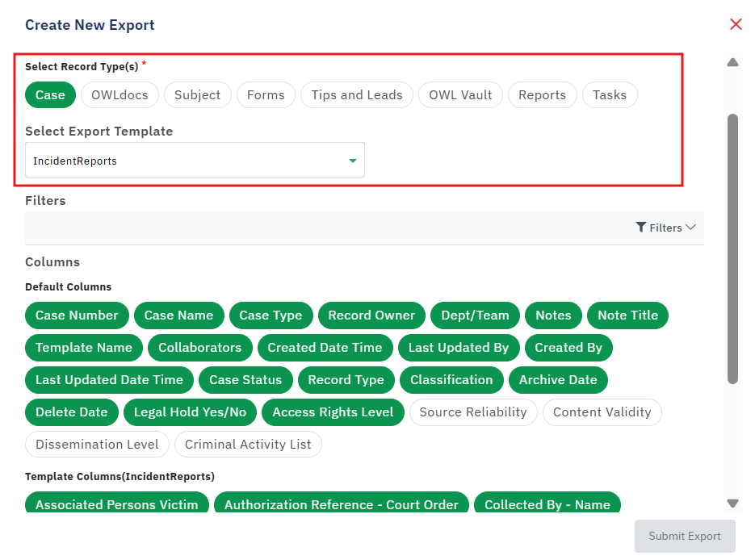Toggle the Dept/Team column
The height and width of the screenshot is (560, 755).
point(475,316)
